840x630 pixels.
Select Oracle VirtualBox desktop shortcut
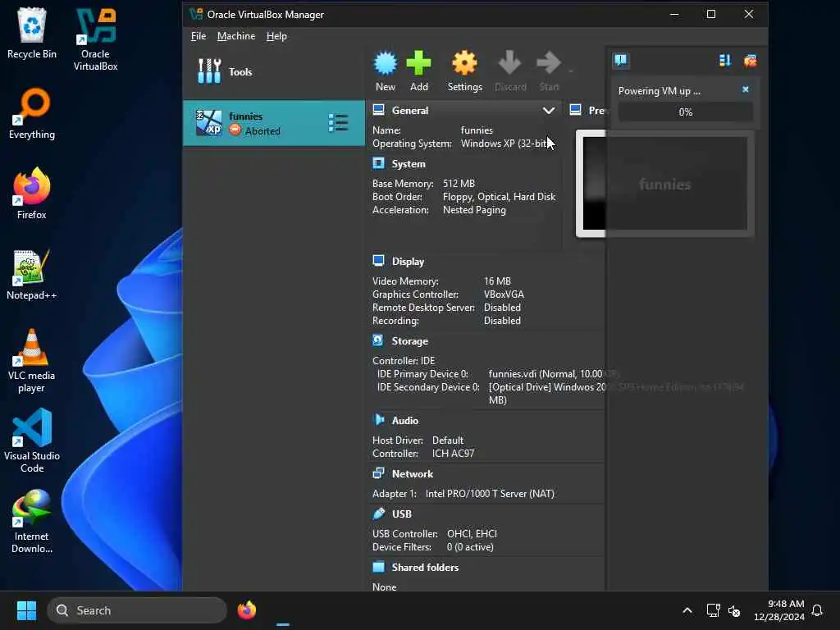pos(95,39)
